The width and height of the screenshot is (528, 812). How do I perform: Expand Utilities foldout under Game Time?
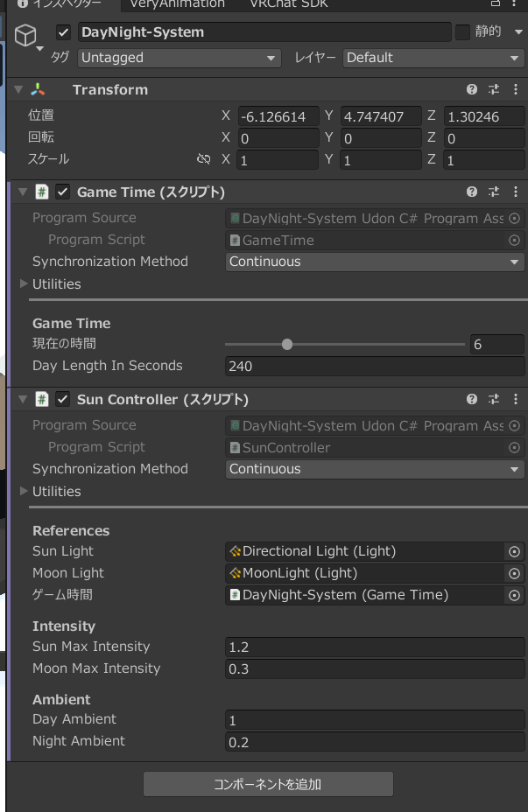[24, 284]
